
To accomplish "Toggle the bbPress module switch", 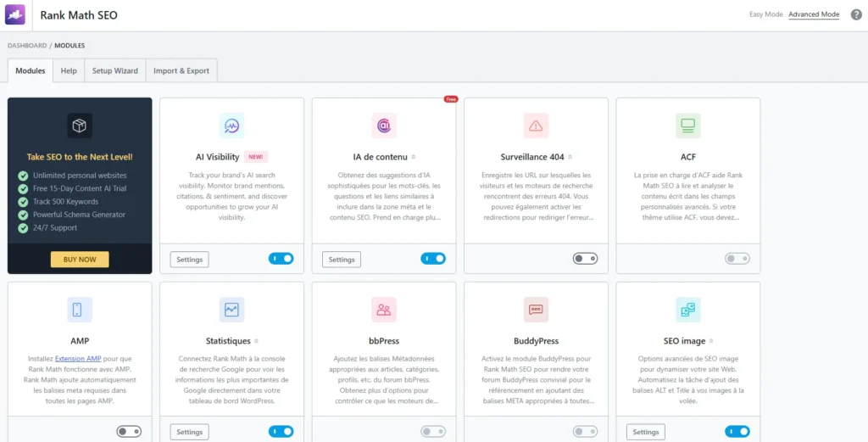I will 433,432.
